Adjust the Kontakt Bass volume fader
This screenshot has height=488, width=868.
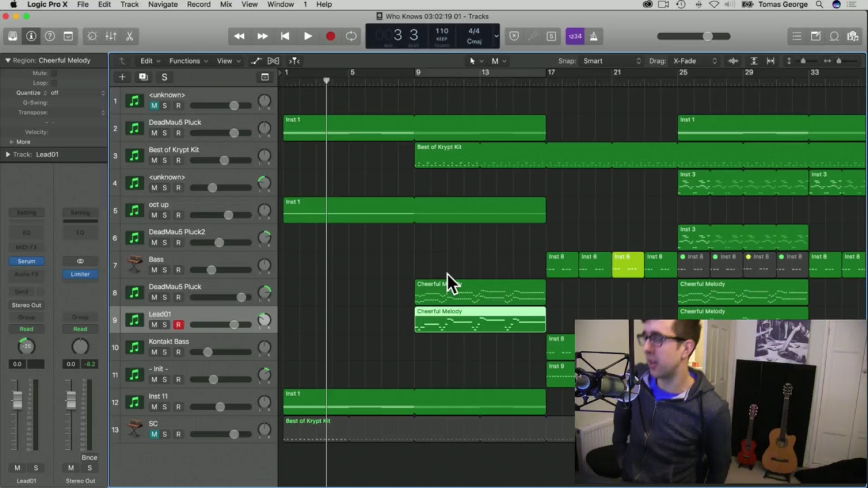coord(208,352)
